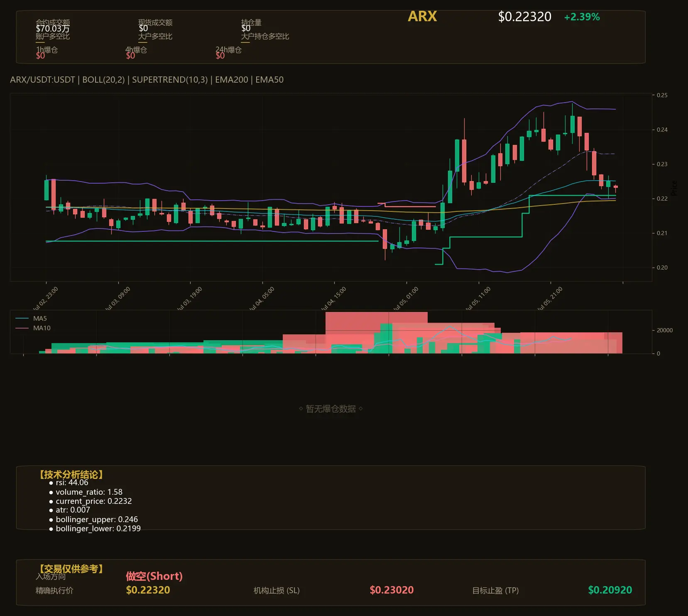Click the Jul 03, 19:00 time label
The image size is (688, 616).
[x=189, y=299]
